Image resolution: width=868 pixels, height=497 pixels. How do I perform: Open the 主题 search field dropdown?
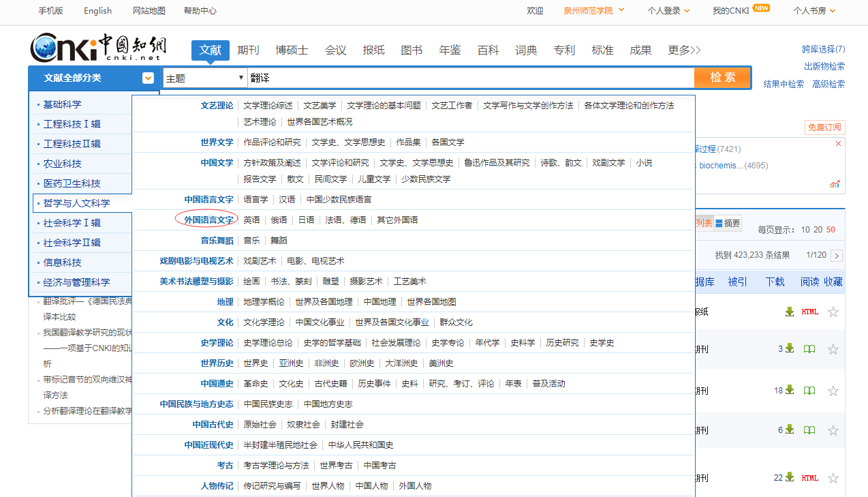(x=204, y=78)
